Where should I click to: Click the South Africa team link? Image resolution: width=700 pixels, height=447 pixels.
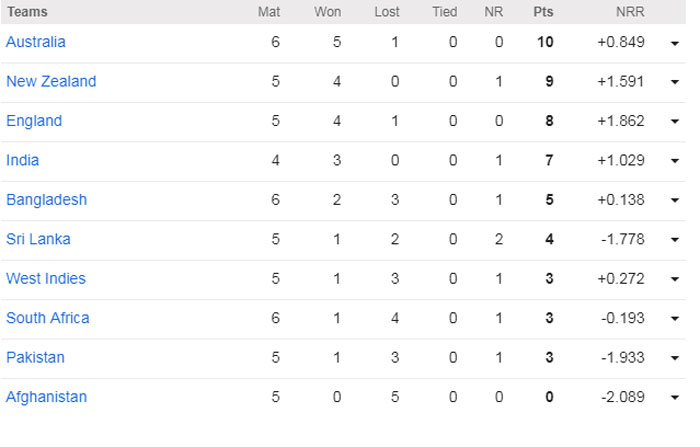click(x=48, y=318)
